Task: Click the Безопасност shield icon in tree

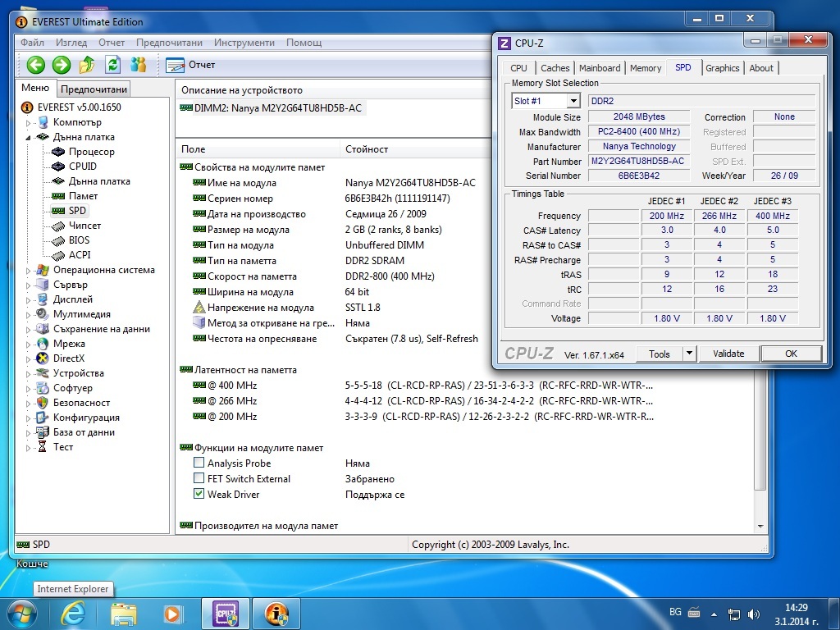Action: pyautogui.click(x=43, y=403)
